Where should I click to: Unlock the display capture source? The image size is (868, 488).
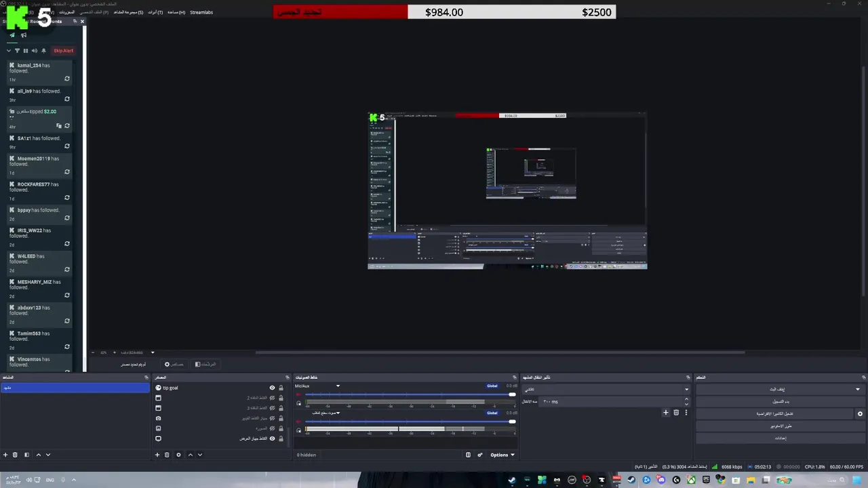click(281, 439)
